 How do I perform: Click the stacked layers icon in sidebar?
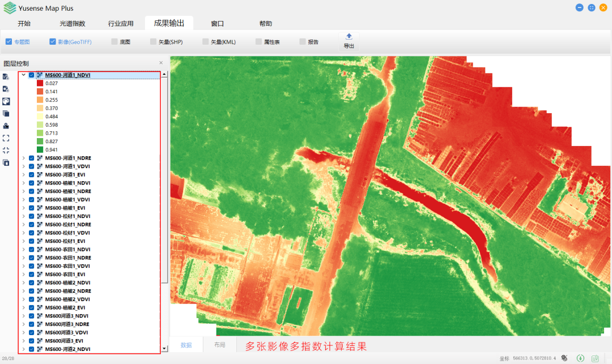point(6,113)
